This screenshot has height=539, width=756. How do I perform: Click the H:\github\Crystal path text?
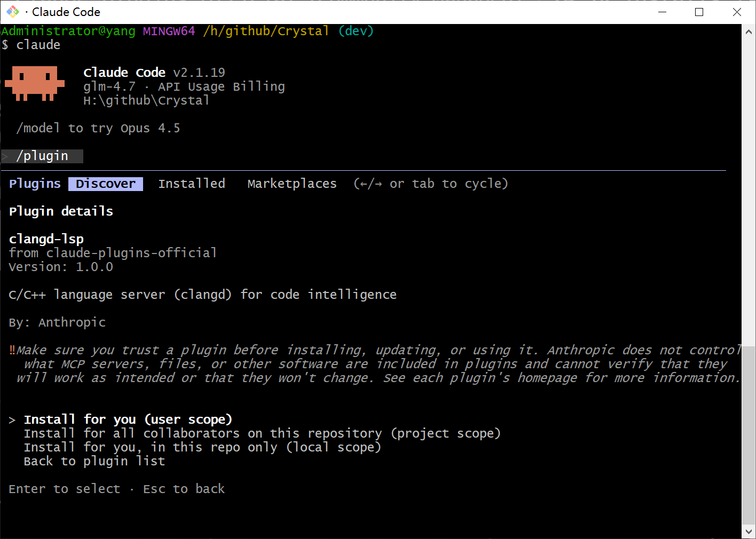146,100
